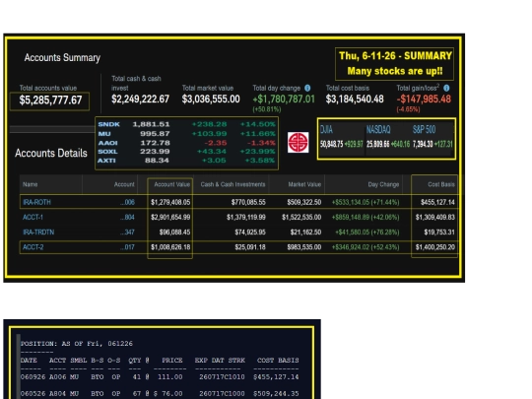This screenshot has width=532, height=399.
Task: Click account number ...006
Action: (x=127, y=202)
